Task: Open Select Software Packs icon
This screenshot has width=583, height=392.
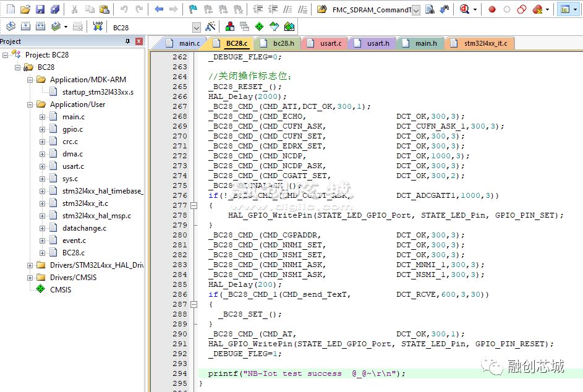Action: (274, 27)
